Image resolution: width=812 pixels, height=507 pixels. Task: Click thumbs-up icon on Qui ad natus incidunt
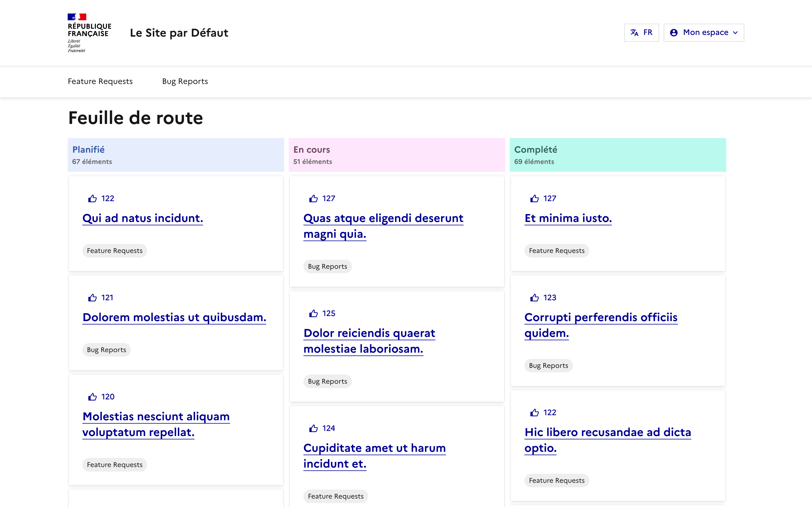pyautogui.click(x=92, y=199)
